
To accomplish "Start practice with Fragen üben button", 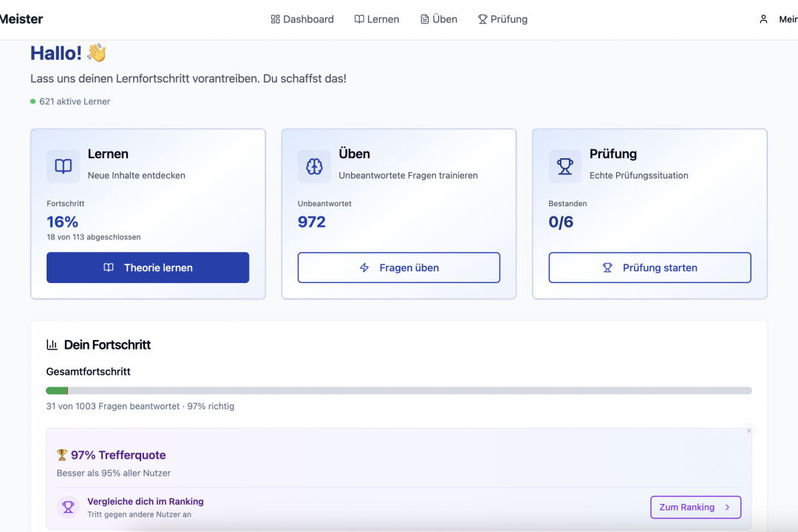I will pos(399,267).
